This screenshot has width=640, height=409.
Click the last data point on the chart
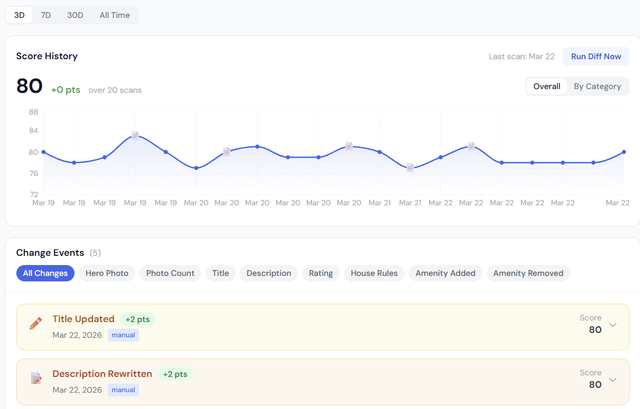624,152
